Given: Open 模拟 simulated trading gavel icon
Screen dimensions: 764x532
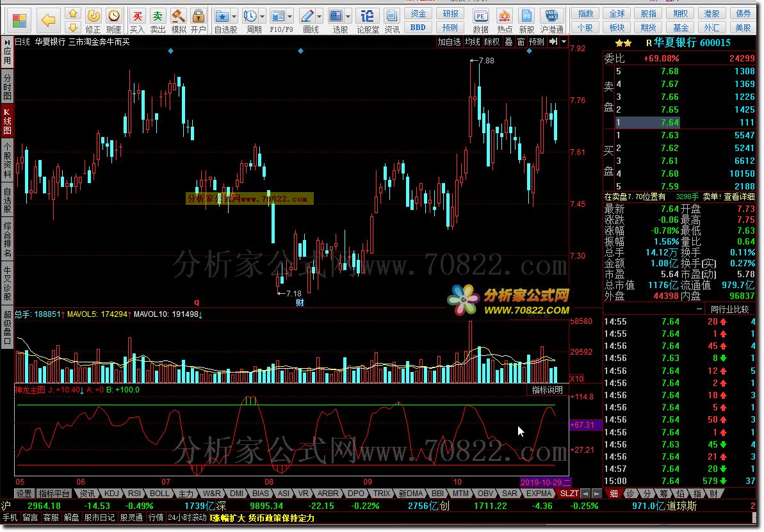Looking at the screenshot, I should (178, 21).
